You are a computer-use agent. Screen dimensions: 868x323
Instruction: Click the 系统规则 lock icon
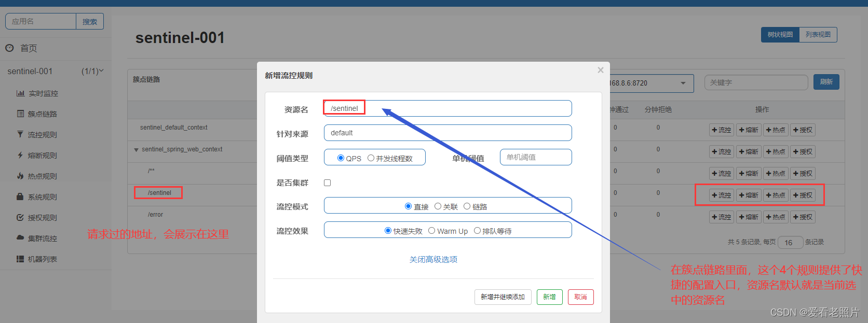tap(20, 196)
